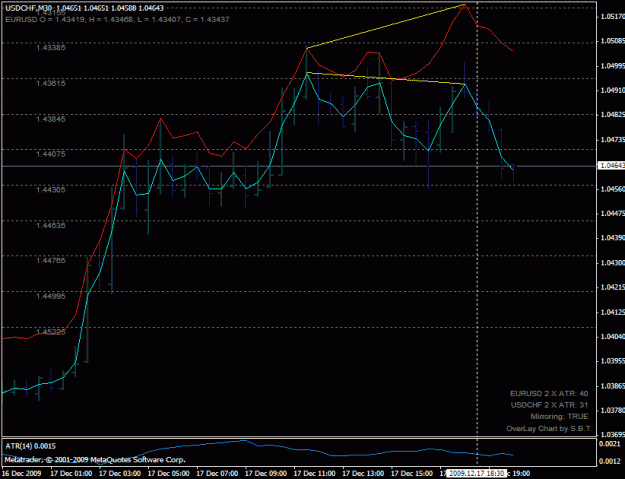The image size is (625, 479).
Task: Click the 17 Dec 09:00 time label
Action: pyautogui.click(x=265, y=473)
